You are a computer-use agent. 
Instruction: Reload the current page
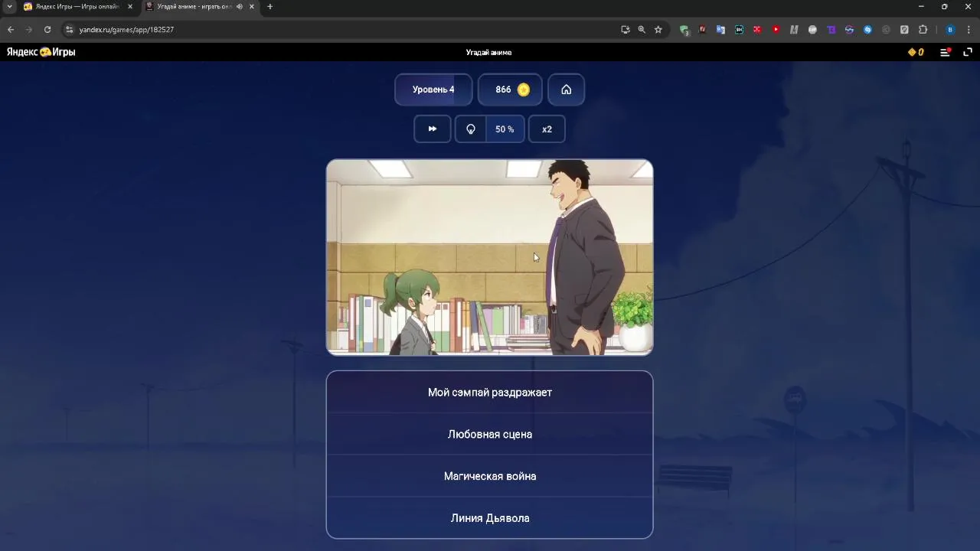[x=47, y=30]
